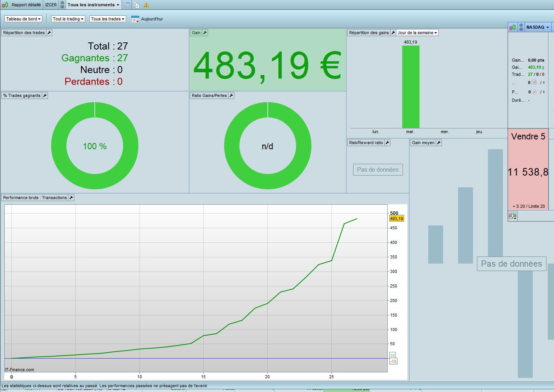Viewport: 554px width, 392px height.
Task: Click Pas de données in Gain moyen panel
Action: click(x=512, y=264)
